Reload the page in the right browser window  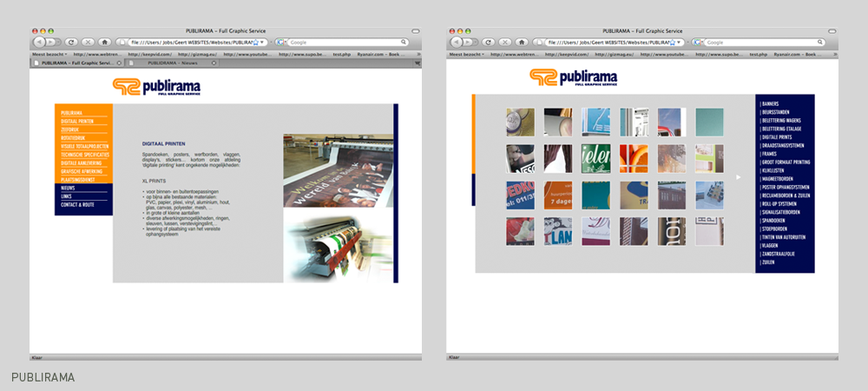pyautogui.click(x=488, y=42)
